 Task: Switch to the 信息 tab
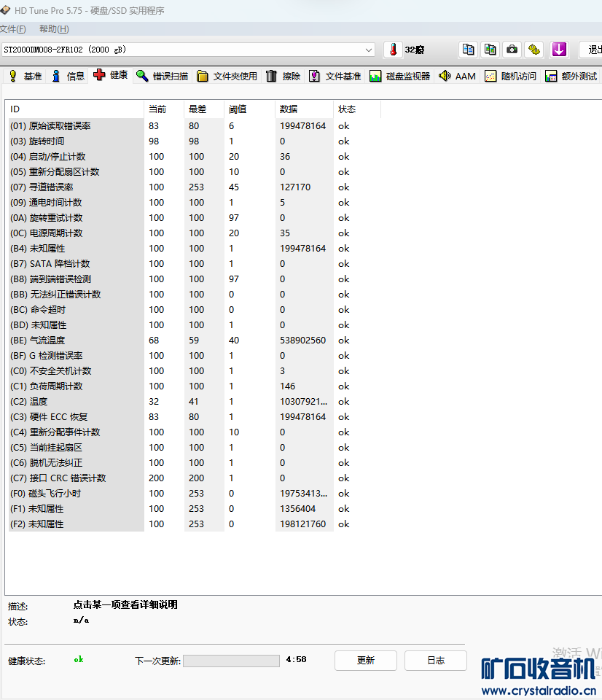69,77
